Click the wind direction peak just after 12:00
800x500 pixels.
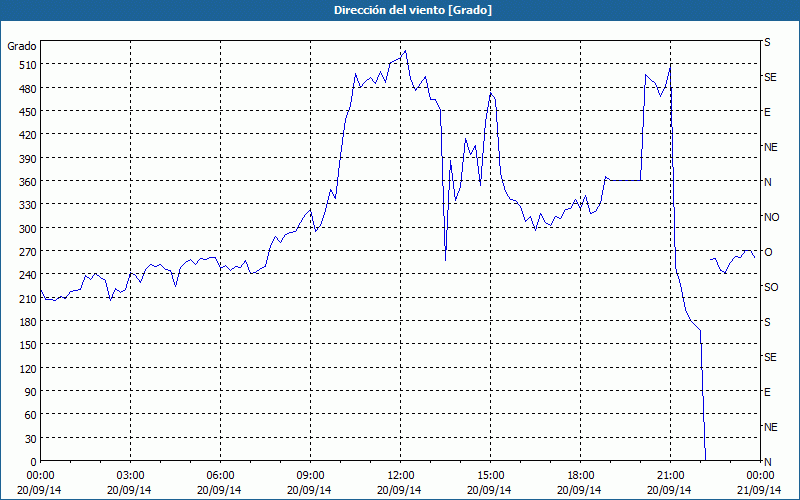coord(406,51)
